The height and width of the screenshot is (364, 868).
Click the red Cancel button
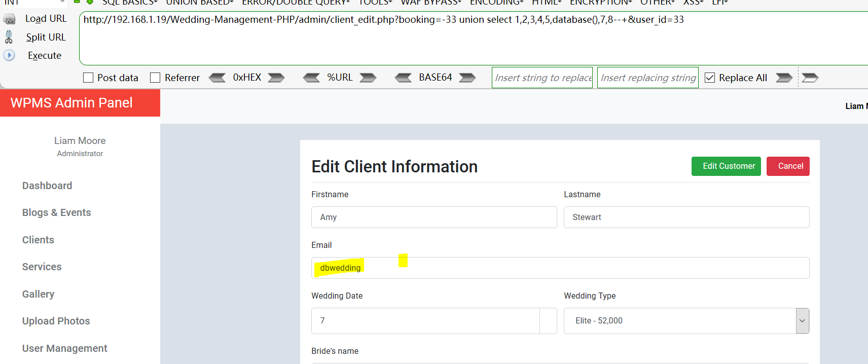[x=788, y=166]
